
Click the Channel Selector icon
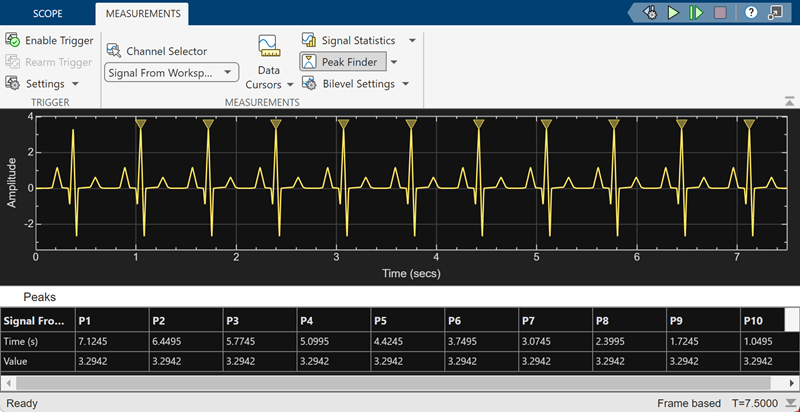pyautogui.click(x=113, y=51)
